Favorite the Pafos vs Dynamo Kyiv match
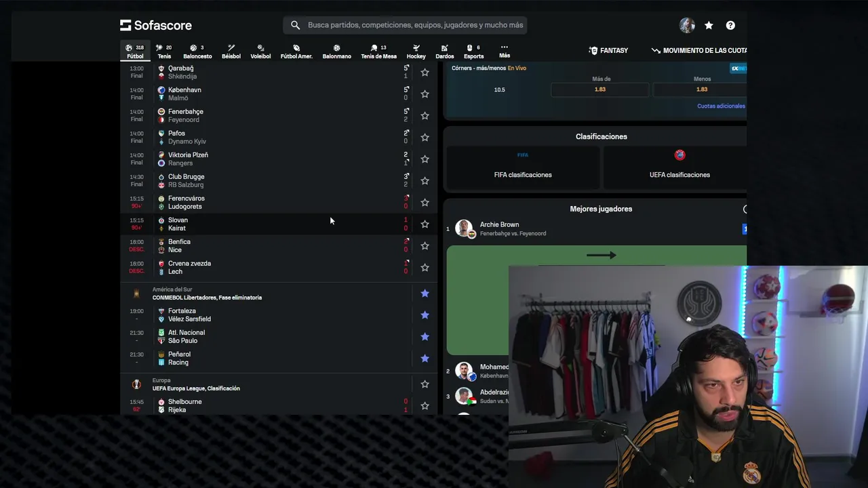Image resolution: width=868 pixels, height=488 pixels. 425,137
